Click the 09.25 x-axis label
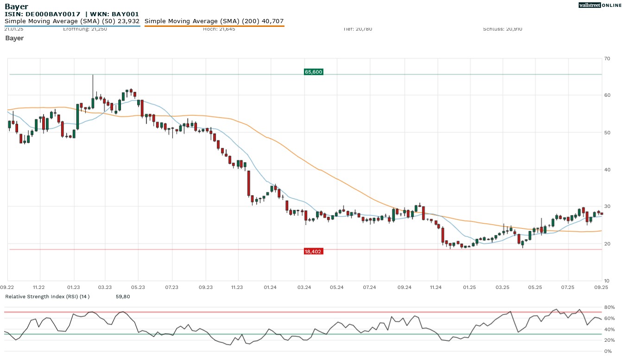The height and width of the screenshot is (364, 625). click(x=601, y=287)
